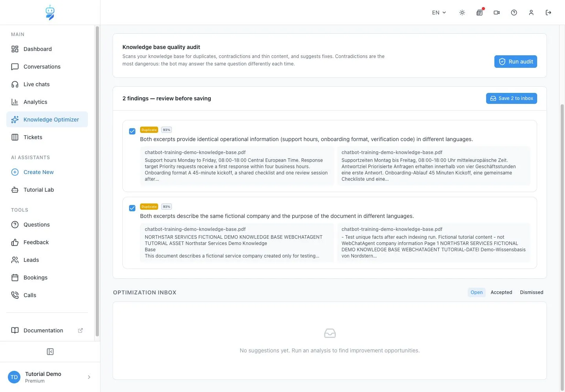Uncheck the support hours duplicate finding

coord(132,131)
